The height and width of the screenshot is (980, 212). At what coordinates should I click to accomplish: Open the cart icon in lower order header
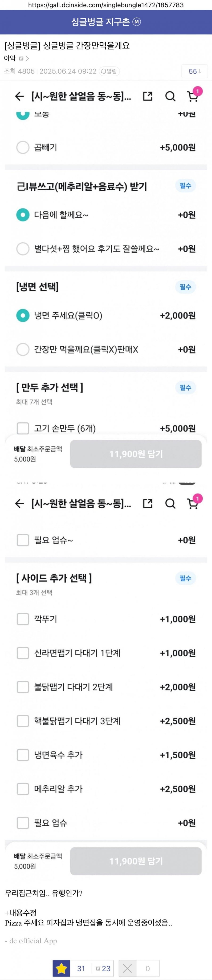(x=193, y=504)
